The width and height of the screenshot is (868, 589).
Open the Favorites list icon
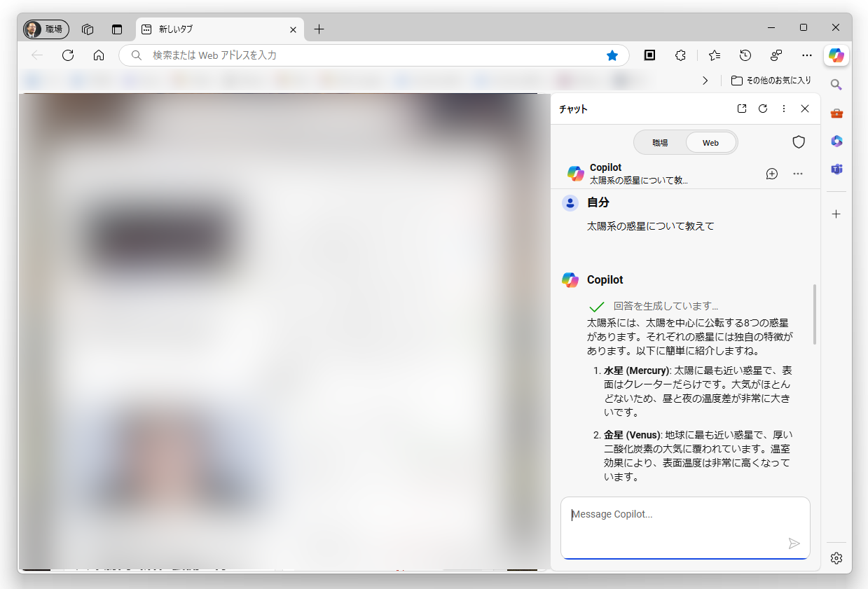[714, 55]
